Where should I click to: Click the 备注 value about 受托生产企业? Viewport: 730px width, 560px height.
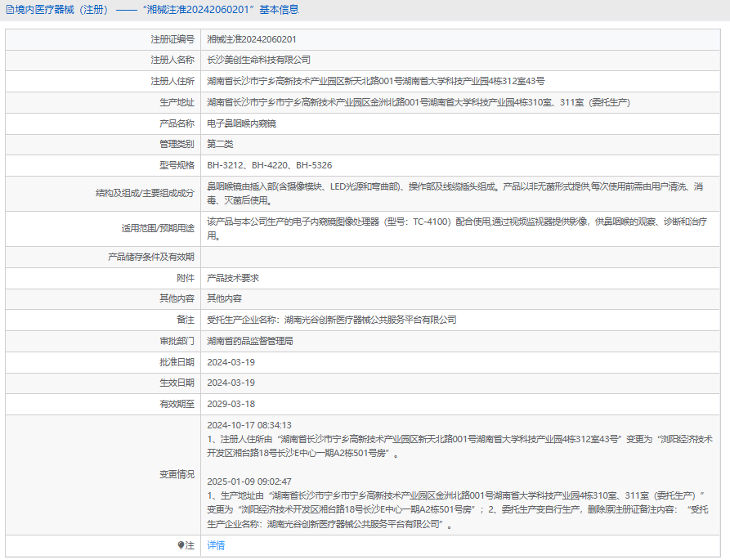tap(331, 320)
